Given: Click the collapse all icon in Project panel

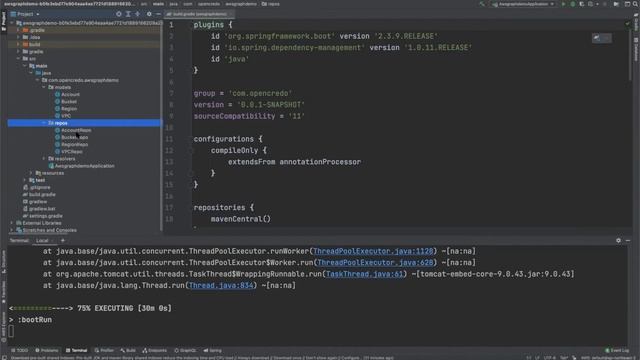Looking at the screenshot, I should 138,14.
